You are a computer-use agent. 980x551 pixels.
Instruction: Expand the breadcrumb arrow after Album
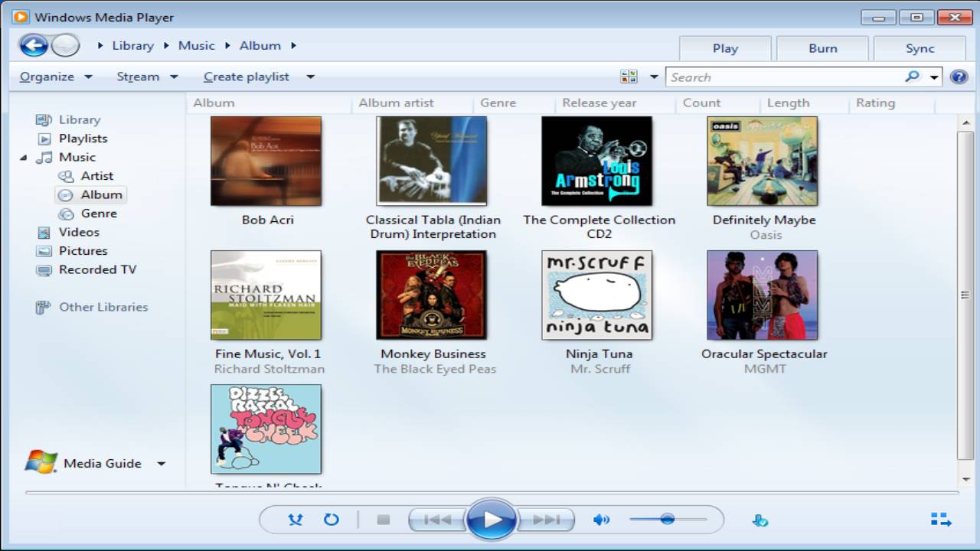tap(293, 46)
